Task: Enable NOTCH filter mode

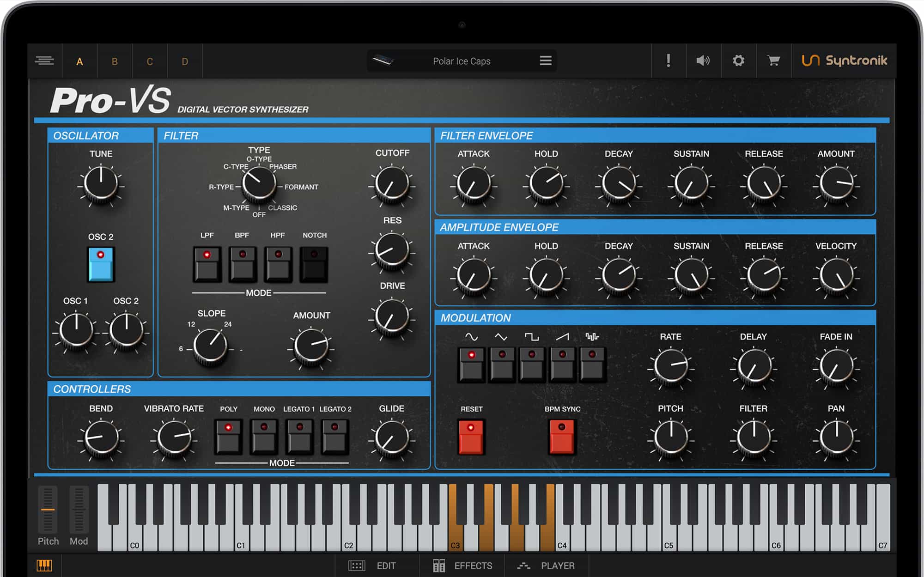Action: [314, 264]
